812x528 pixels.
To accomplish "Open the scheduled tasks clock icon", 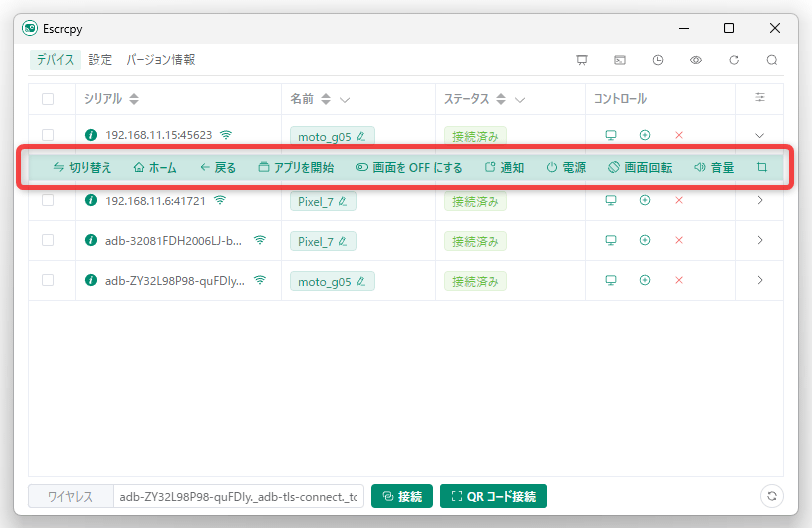I will tap(658, 60).
